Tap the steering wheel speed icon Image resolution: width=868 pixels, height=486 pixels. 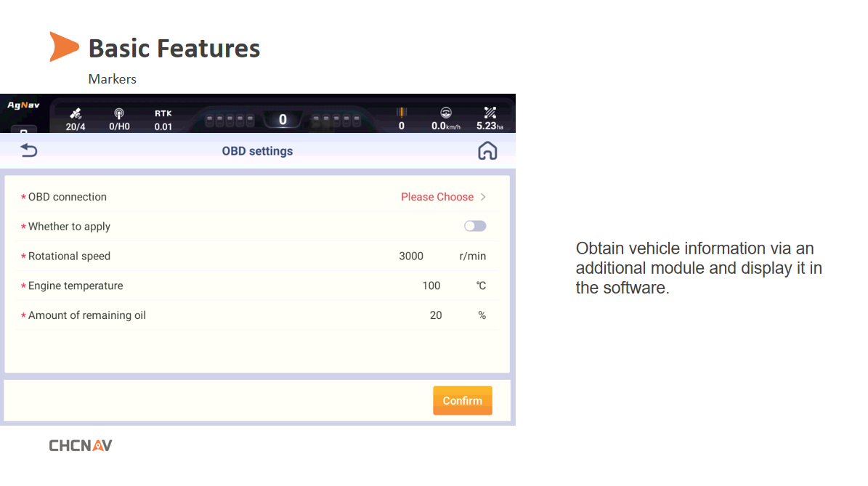[446, 113]
